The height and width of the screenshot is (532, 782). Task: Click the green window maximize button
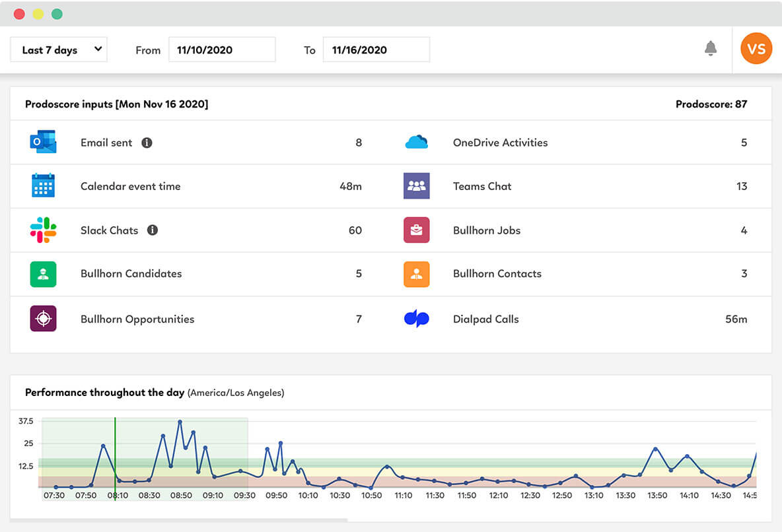coord(57,14)
